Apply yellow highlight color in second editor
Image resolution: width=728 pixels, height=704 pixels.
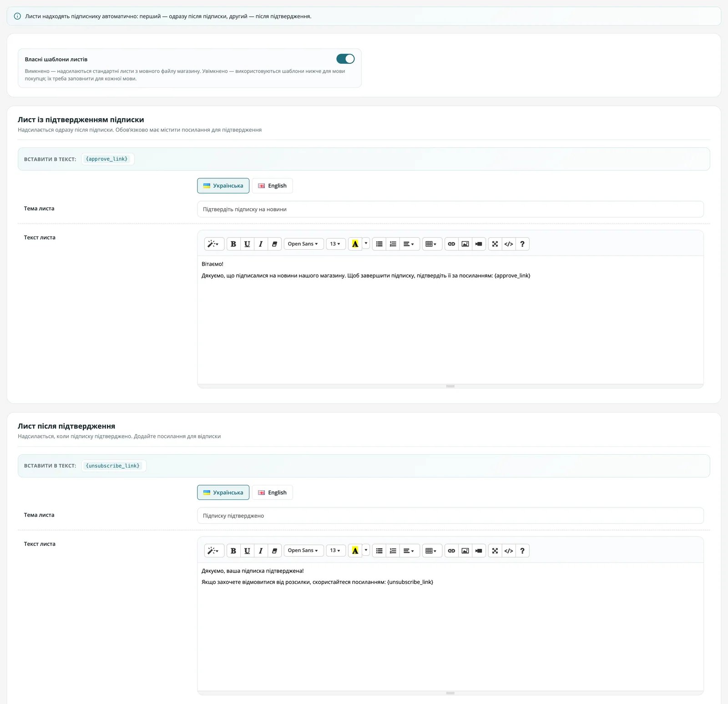355,551
